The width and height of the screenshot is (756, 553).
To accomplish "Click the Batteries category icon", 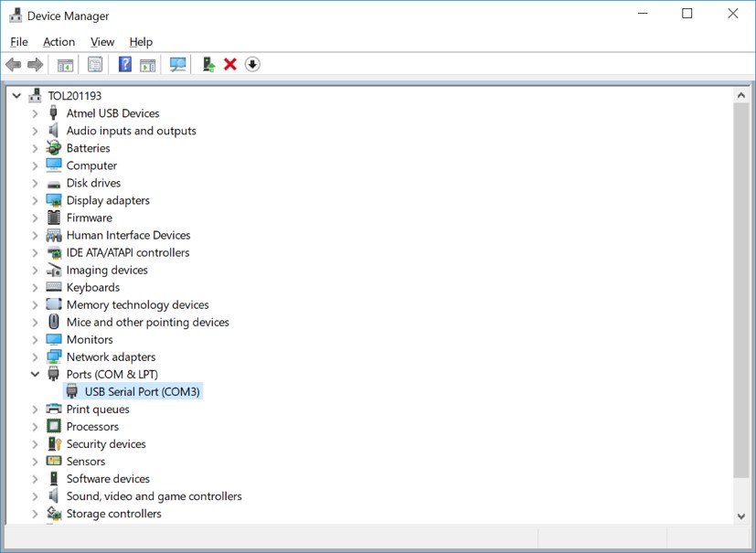I will pos(54,147).
